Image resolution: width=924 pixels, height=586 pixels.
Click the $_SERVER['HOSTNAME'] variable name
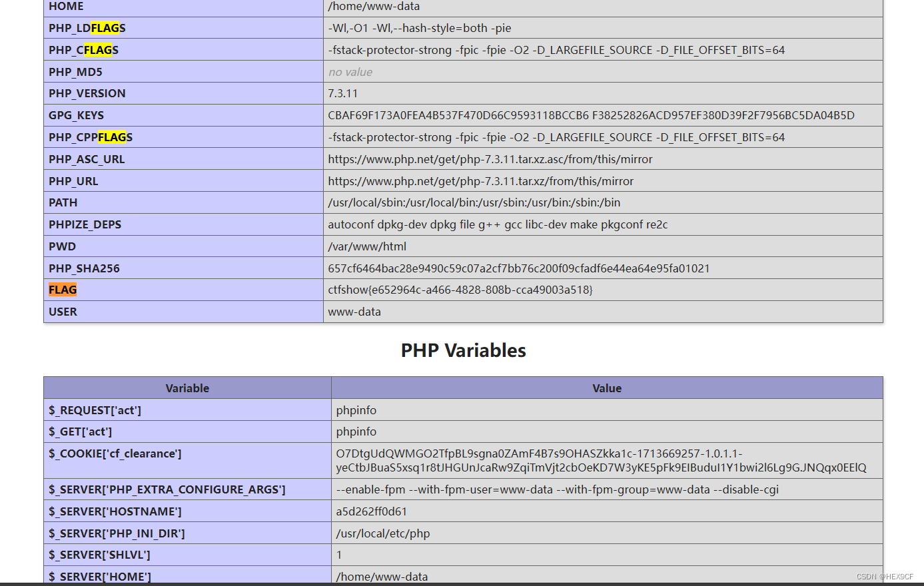(115, 511)
